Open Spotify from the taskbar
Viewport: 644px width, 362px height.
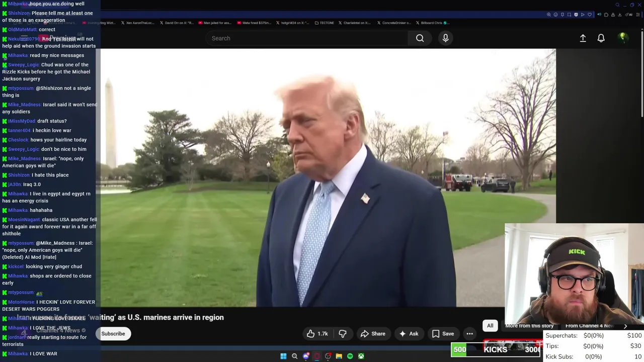click(350, 356)
